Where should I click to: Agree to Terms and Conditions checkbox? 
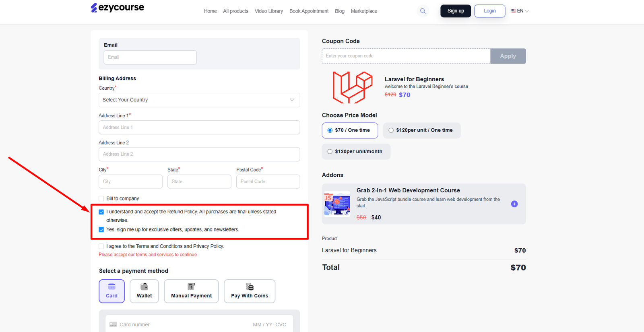coord(101,246)
